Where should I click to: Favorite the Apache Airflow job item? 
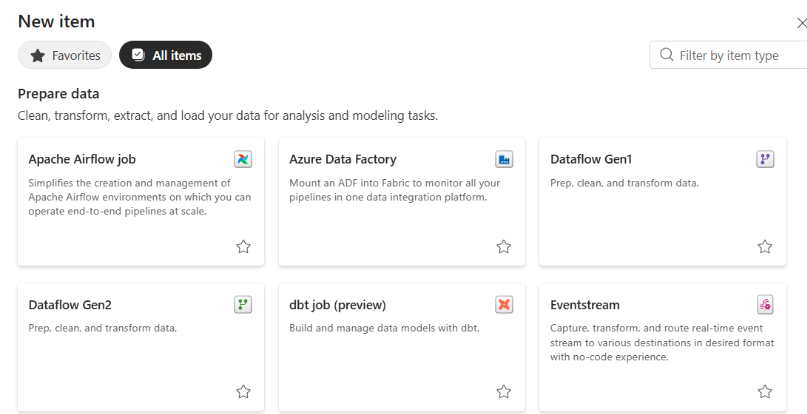[x=243, y=246]
